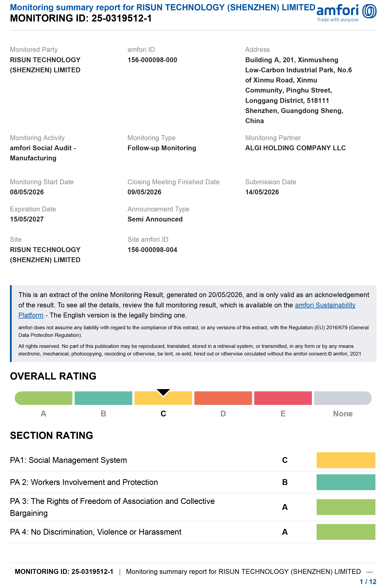This screenshot has width=389, height=588.
Task: Click the 'None' label under the rating bar
Action: pyautogui.click(x=343, y=414)
